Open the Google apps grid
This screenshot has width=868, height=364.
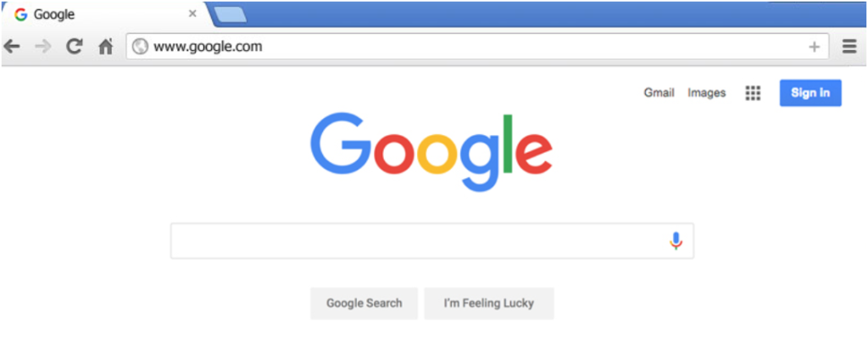753,93
